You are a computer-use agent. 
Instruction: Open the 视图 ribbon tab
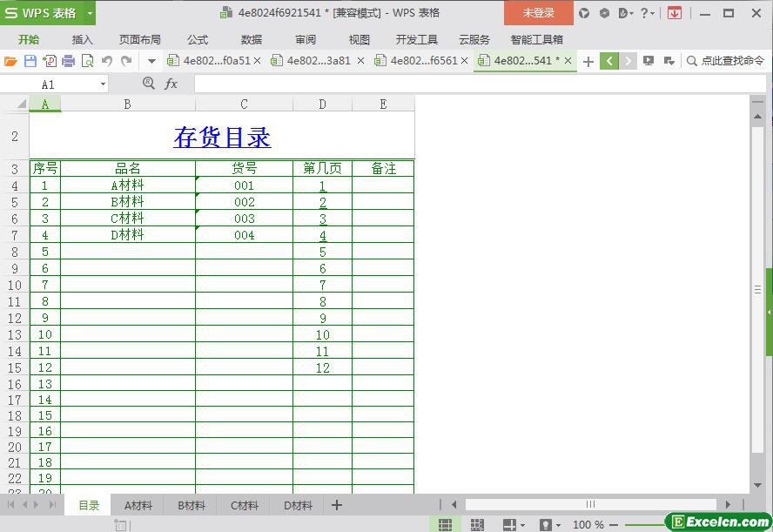click(359, 40)
